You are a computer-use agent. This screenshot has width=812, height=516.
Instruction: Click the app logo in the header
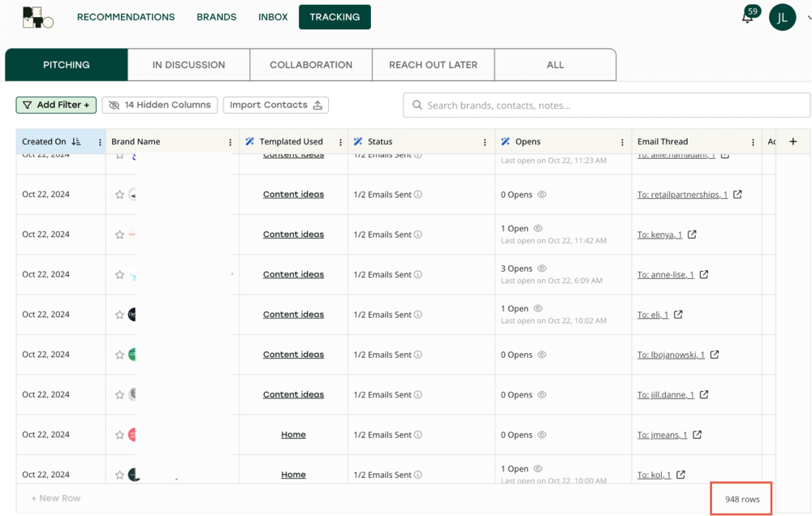38,18
